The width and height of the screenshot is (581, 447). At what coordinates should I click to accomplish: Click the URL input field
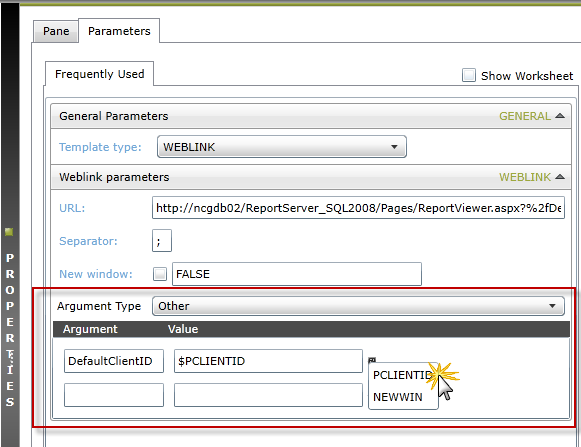(x=358, y=208)
